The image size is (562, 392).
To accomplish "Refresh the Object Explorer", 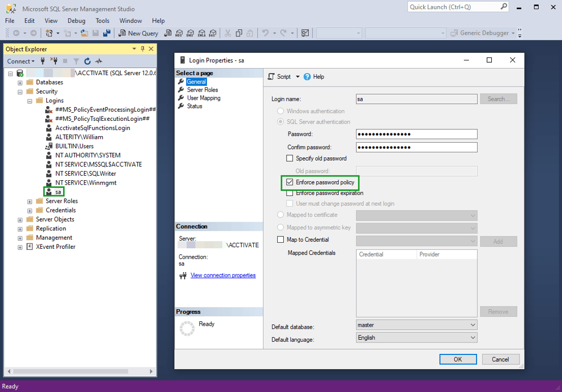I will 87,61.
